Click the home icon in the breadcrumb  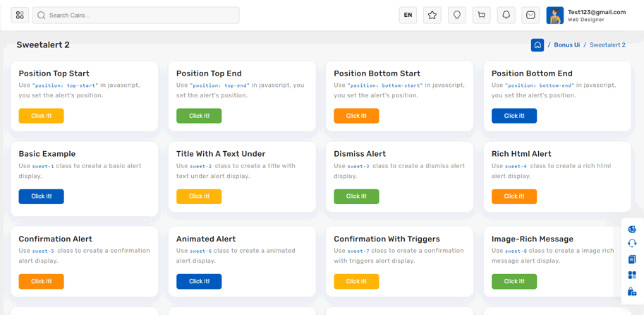pos(537,44)
